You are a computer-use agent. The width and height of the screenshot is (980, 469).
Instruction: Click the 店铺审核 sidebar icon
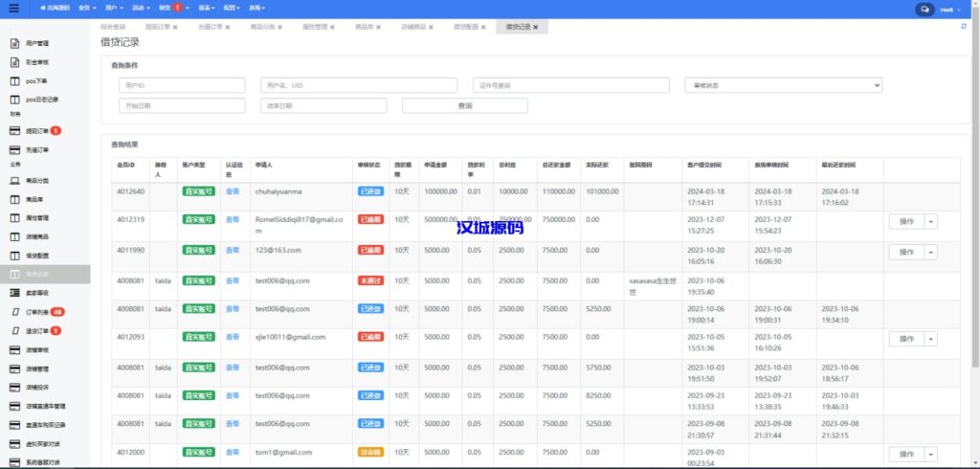15,349
